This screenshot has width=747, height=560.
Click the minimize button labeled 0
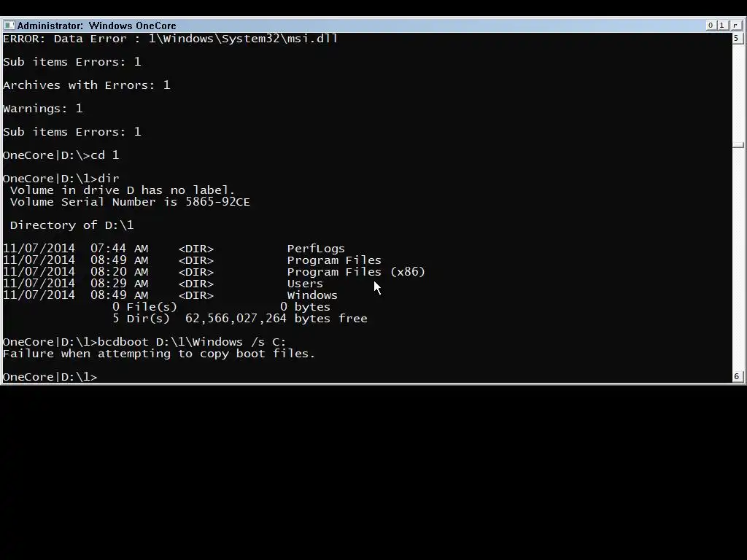(711, 26)
